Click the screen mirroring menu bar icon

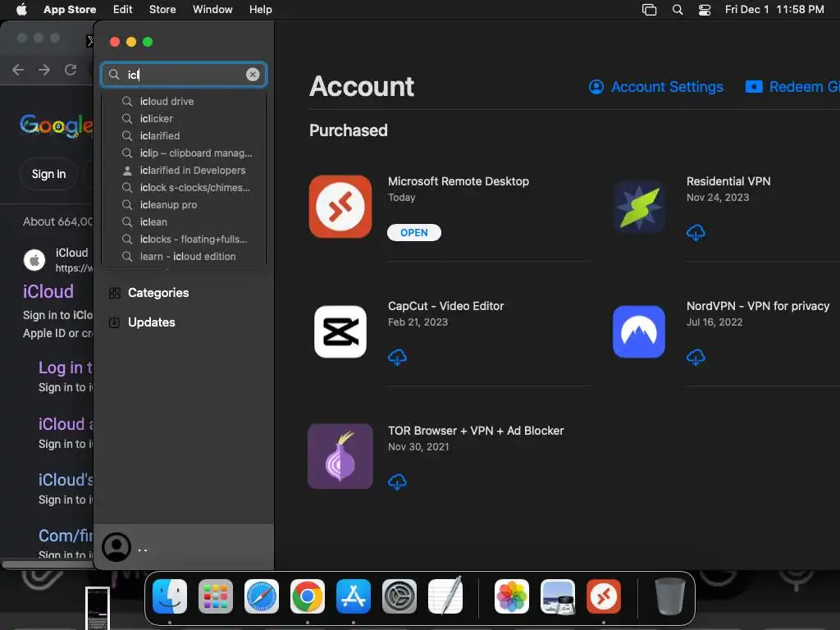tap(649, 10)
